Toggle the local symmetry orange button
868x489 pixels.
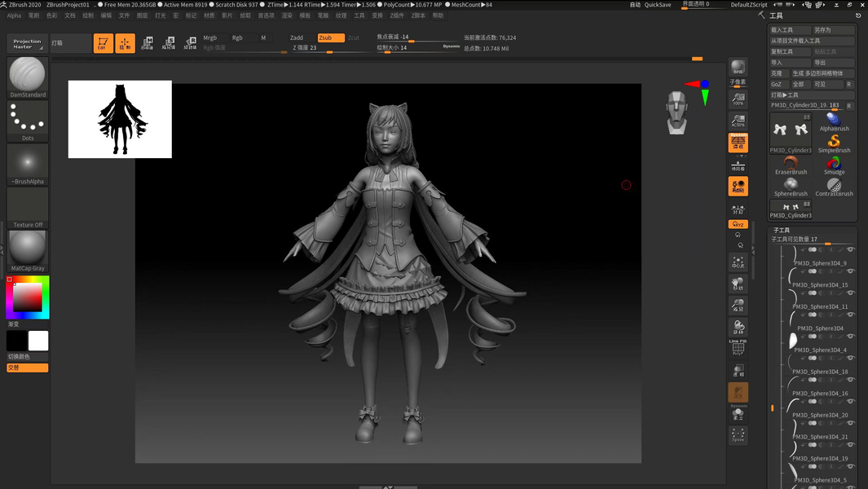point(738,187)
